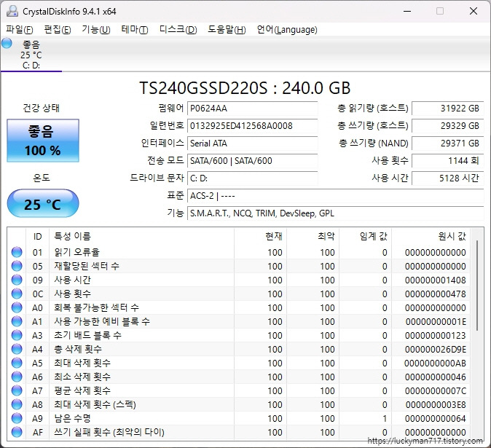Click status orb for row A1 사용 가능한 예비 블록 수

click(x=17, y=321)
